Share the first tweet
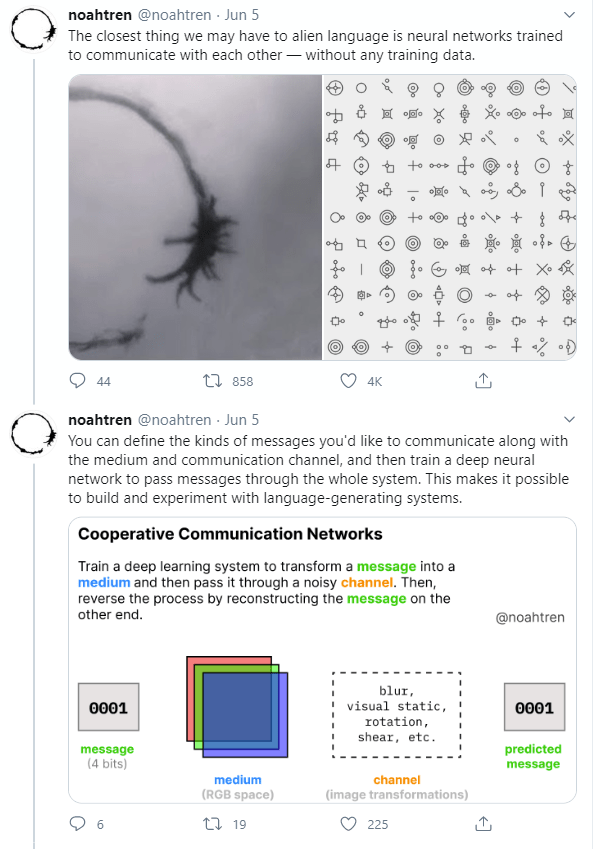Screen dimensions: 604x849 (483, 381)
